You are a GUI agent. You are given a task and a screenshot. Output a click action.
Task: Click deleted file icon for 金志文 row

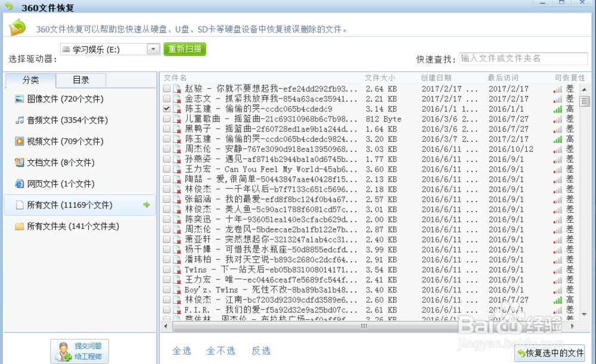coord(177,99)
